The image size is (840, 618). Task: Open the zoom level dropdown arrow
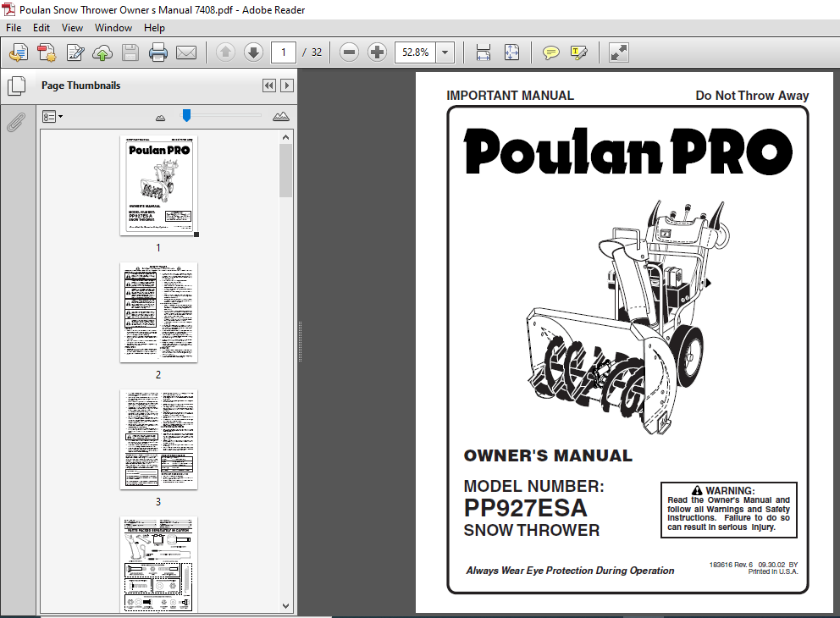click(445, 52)
